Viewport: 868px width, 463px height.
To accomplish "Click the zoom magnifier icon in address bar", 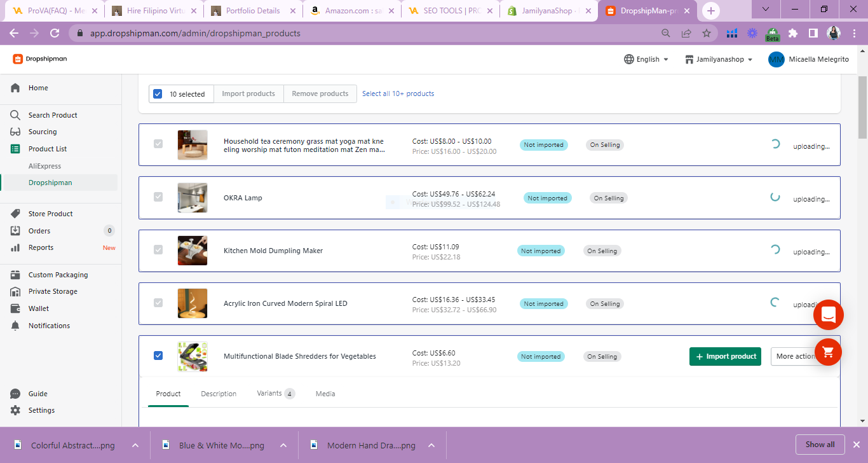I will point(666,33).
